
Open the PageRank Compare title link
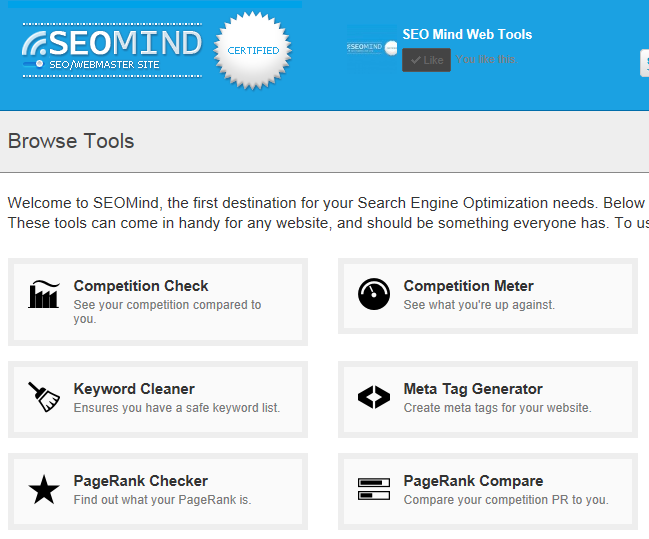coord(473,481)
